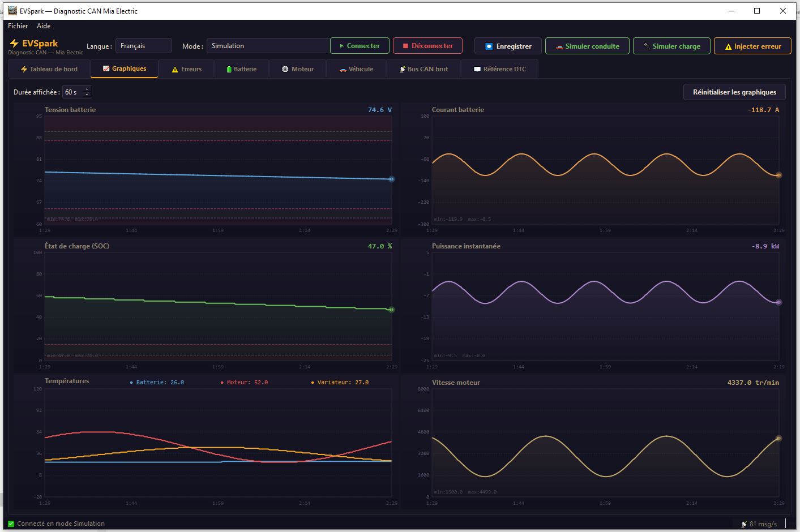Screen dimensions: 800x532
Task: Increase the Durée affichée value using up arrow
Action: pos(87,89)
